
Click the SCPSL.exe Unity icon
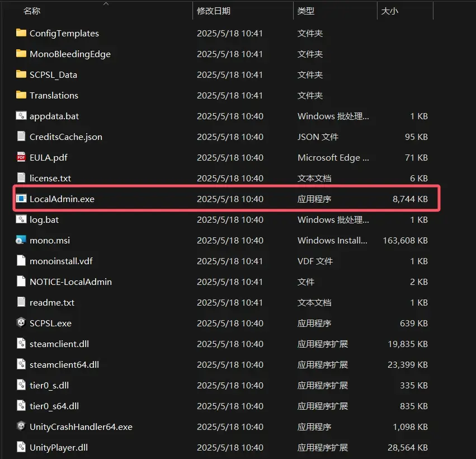coord(21,322)
